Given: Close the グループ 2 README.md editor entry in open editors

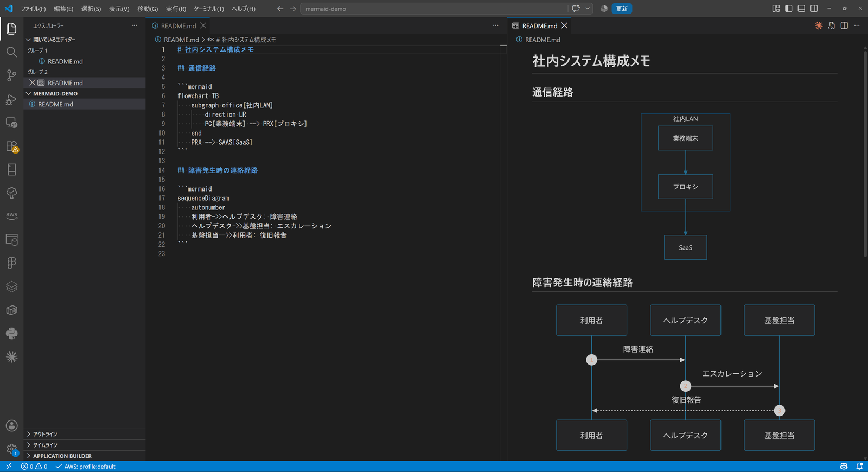Looking at the screenshot, I should click(x=32, y=82).
